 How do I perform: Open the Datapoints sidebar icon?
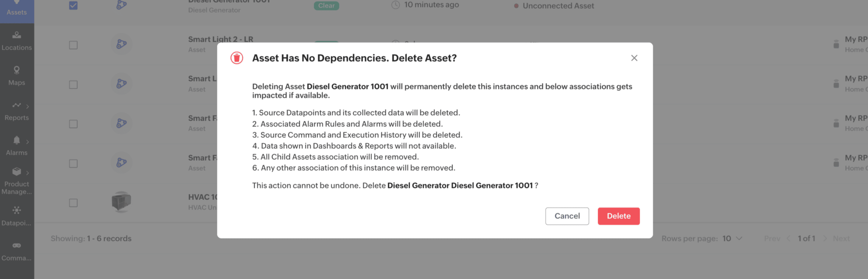(x=16, y=210)
